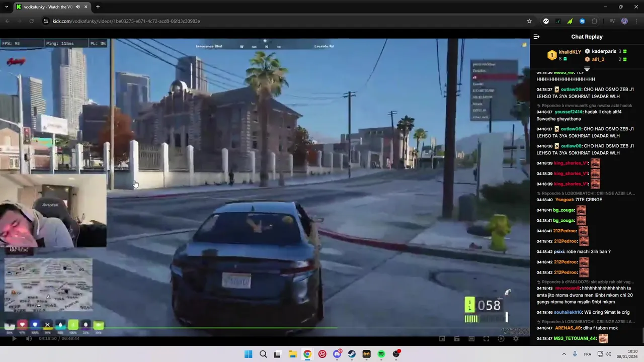Click username MS3_TETOUANI_44 in chat
This screenshot has height=362, width=644.
[575, 338]
